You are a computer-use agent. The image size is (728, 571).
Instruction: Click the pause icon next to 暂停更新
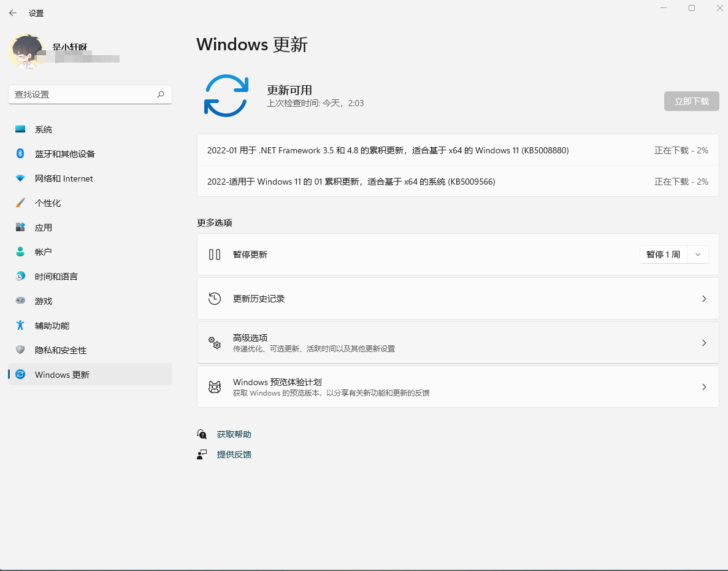(214, 255)
